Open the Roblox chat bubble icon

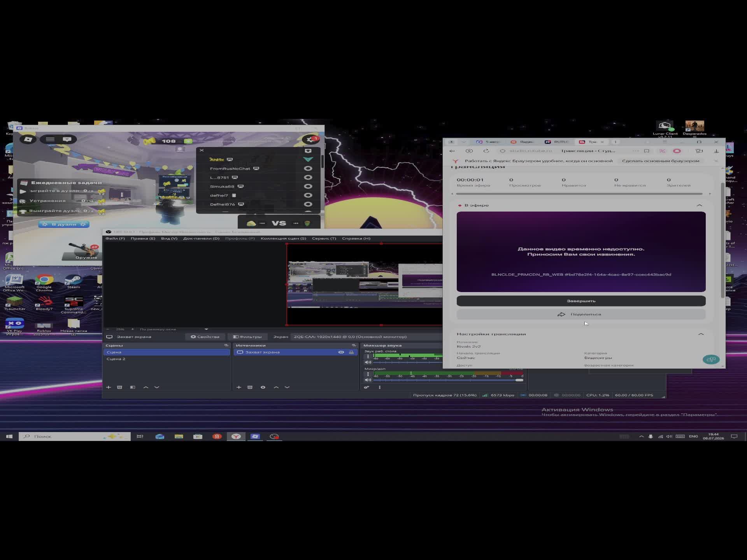point(67,139)
